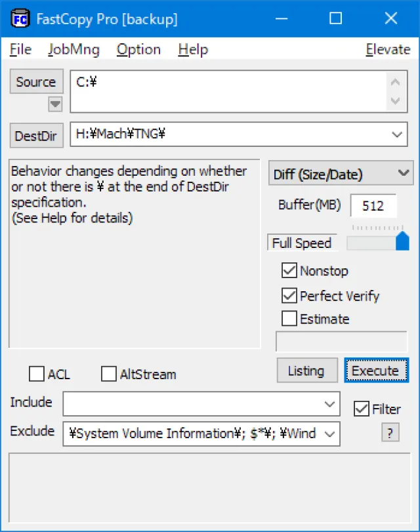The image size is (420, 532).
Task: Click the Listing button
Action: tap(307, 370)
